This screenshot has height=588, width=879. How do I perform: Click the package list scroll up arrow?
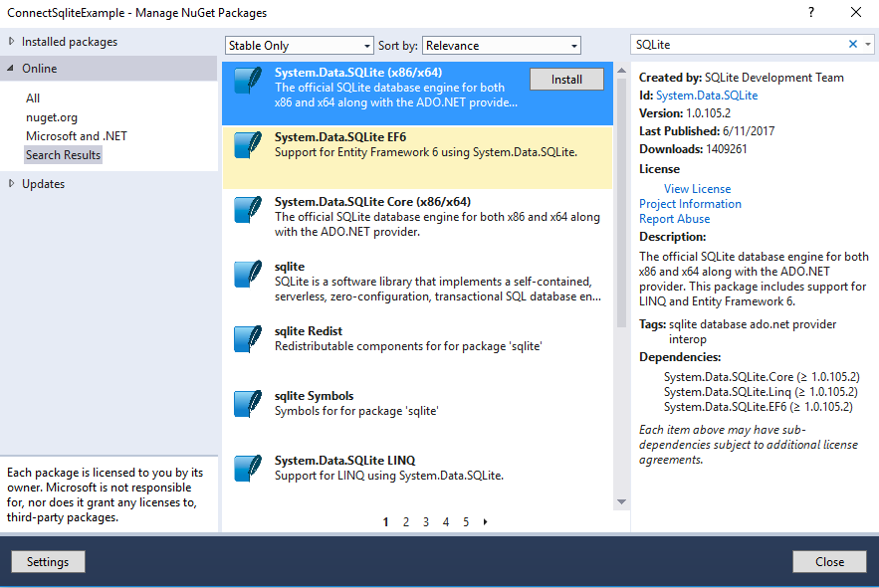(621, 71)
